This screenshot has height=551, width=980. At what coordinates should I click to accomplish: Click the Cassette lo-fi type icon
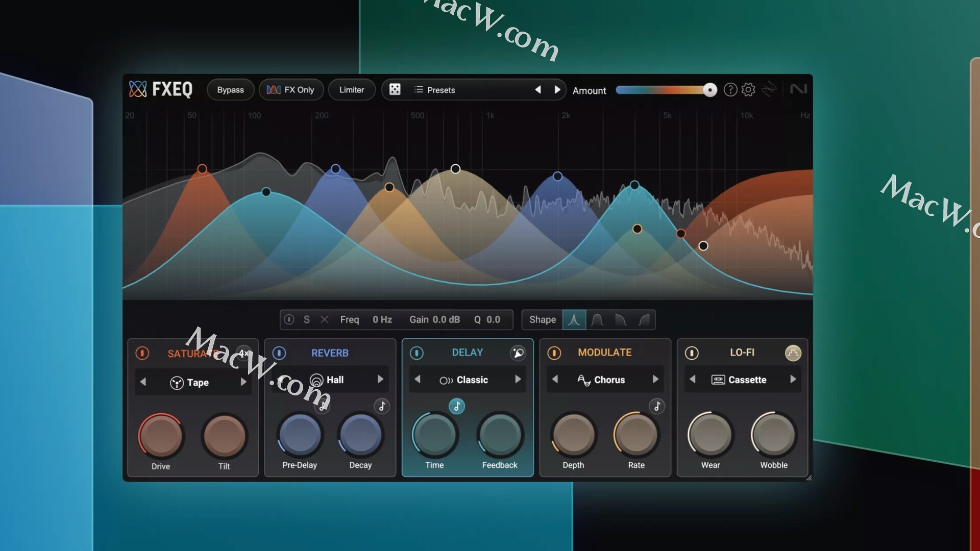coord(718,380)
